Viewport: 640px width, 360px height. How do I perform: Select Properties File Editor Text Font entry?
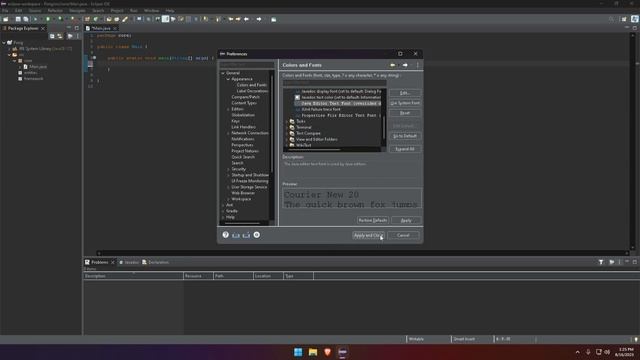point(338,116)
